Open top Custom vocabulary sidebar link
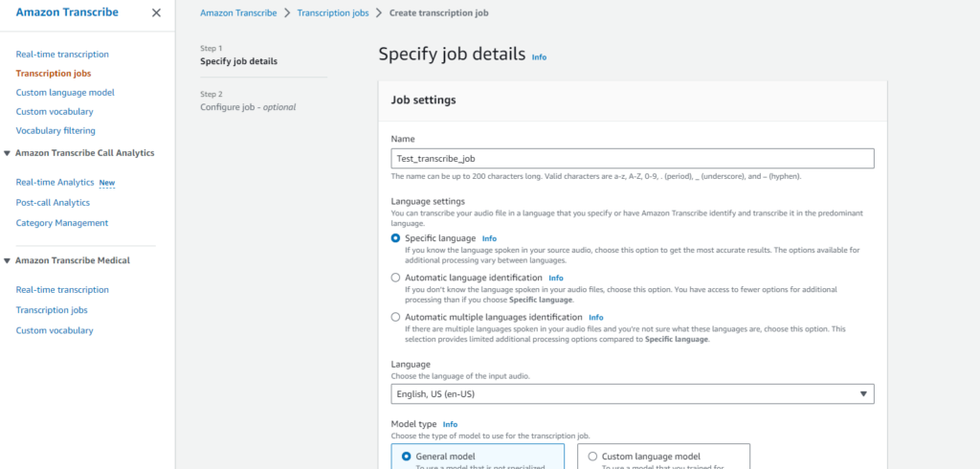980x469 pixels. pos(55,112)
